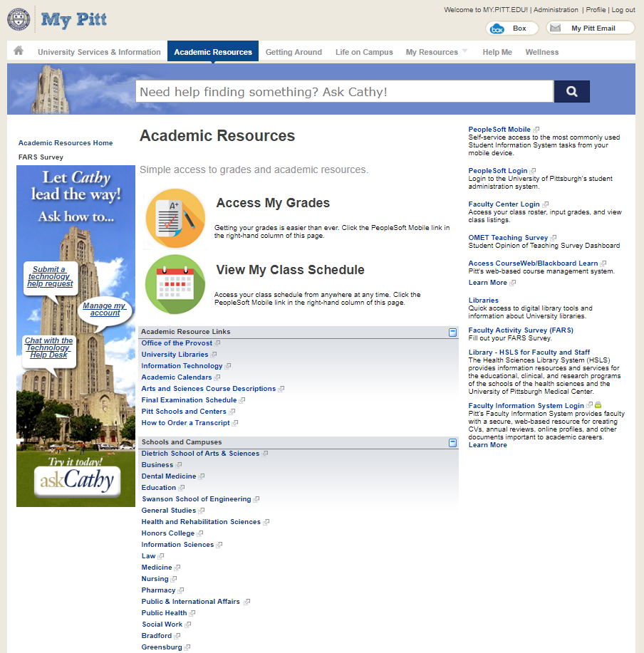Collapse the Schools and Campuses section

452,443
